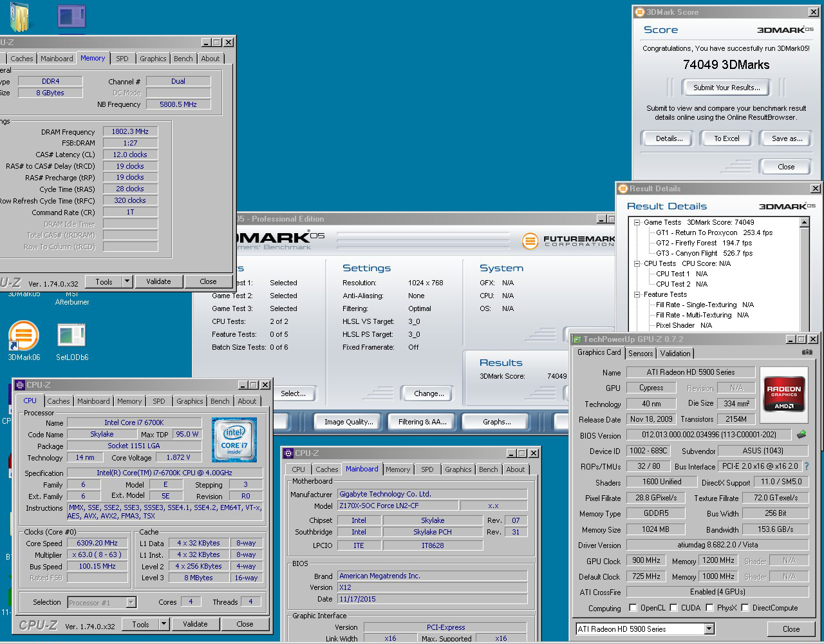
Task: Click the scroll up arrow in Result Details
Action: point(804,222)
